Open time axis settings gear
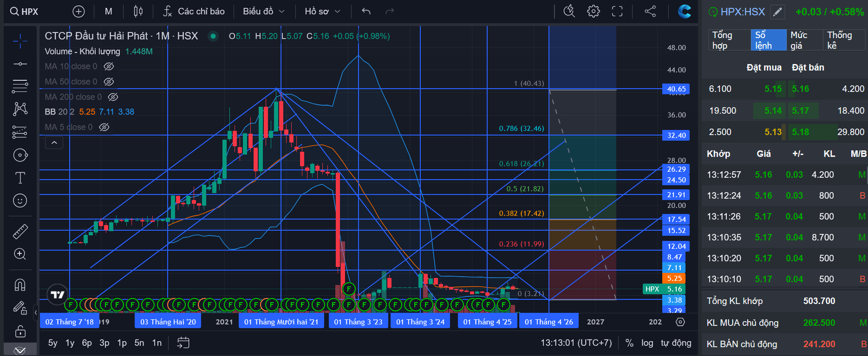Viewport: 868px width, 356px height. pyautogui.click(x=680, y=322)
